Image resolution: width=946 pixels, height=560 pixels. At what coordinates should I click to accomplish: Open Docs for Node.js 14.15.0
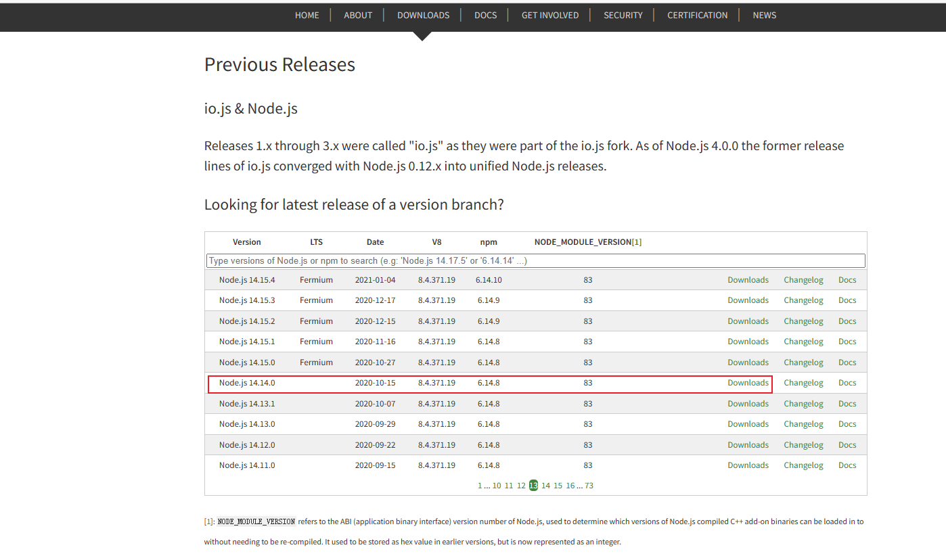coord(847,363)
